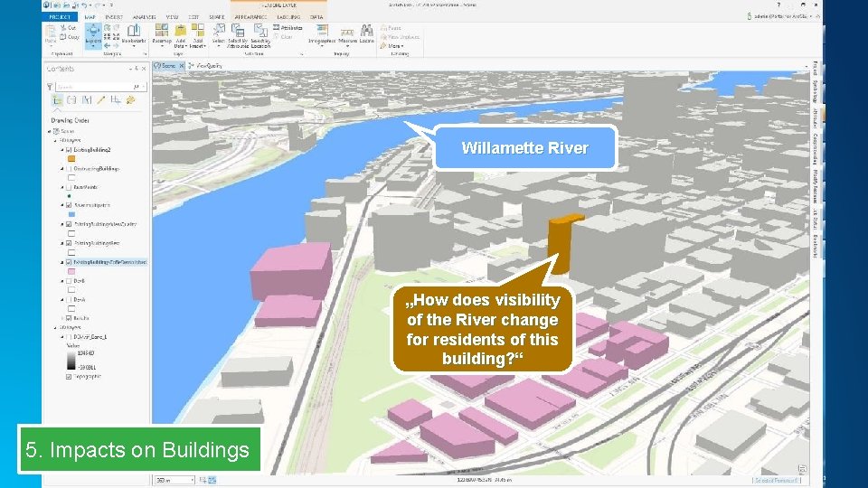868x488 pixels.
Task: List layers by snapping
Action: (116, 100)
